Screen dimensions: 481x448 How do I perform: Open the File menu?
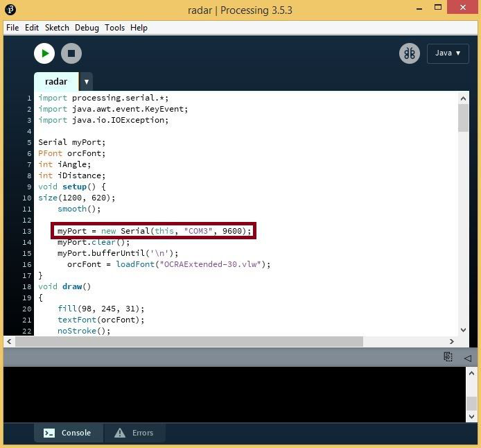(x=12, y=28)
